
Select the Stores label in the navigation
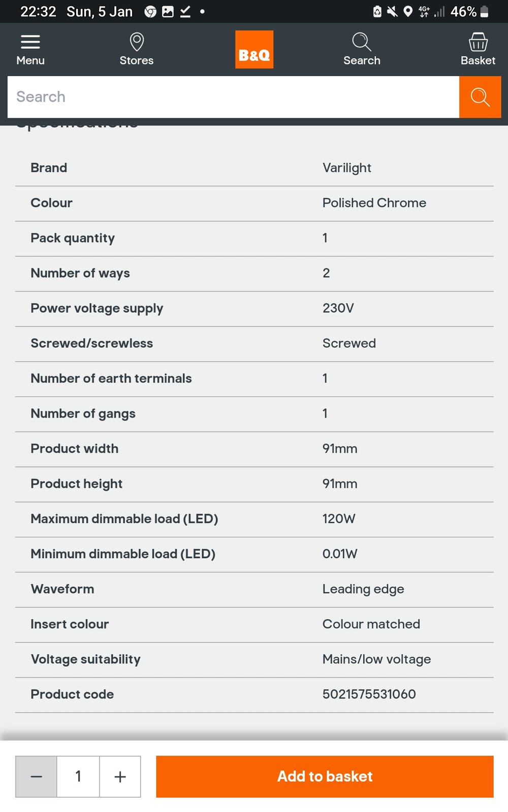click(136, 60)
